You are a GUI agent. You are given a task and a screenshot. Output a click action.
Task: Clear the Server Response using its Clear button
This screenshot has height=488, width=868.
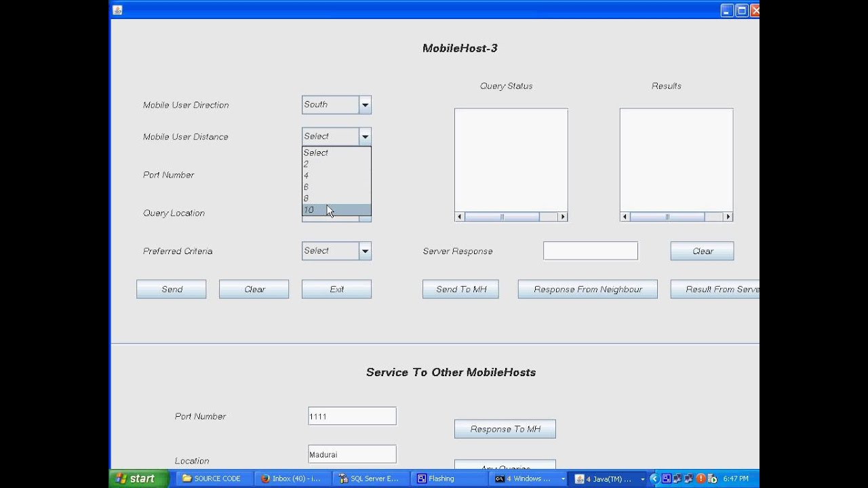(x=703, y=251)
